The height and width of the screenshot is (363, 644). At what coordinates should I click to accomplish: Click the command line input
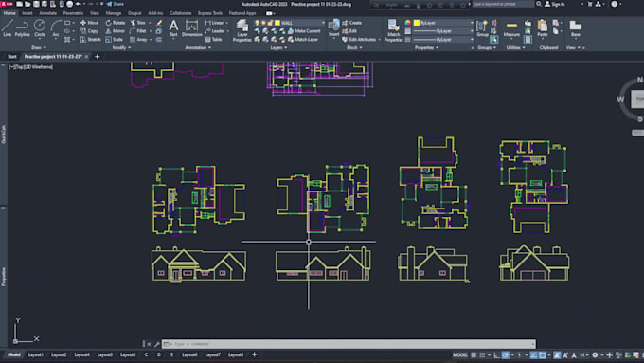pos(349,344)
